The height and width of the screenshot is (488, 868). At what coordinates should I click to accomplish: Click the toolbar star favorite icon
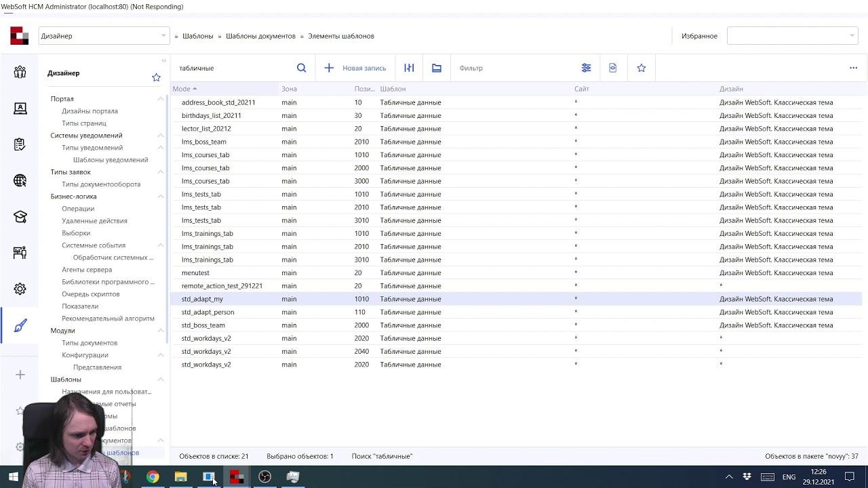[642, 68]
